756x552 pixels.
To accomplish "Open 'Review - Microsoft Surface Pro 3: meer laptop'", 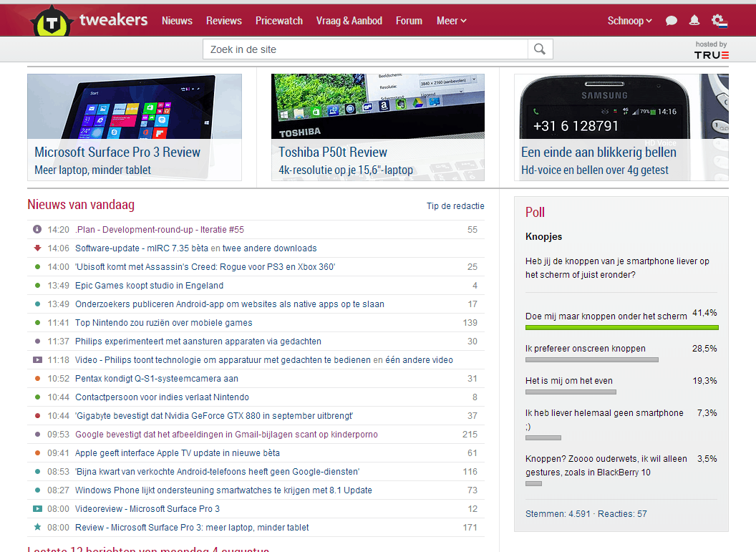I will point(192,528).
